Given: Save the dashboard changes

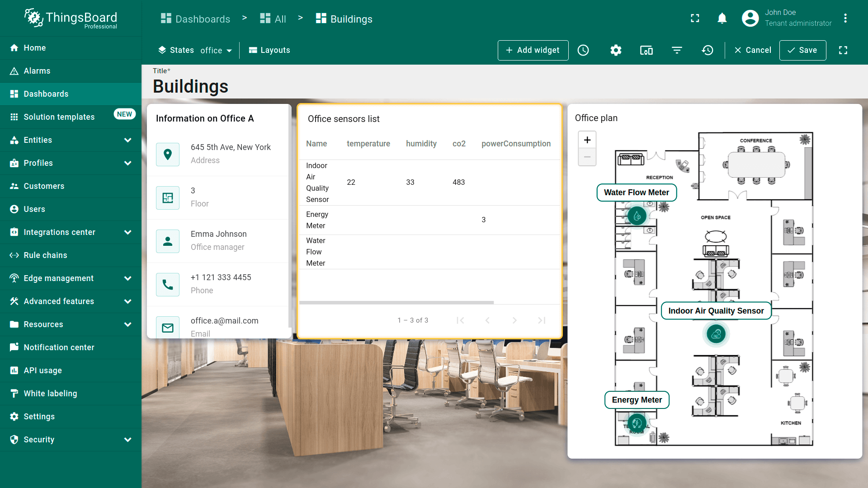Looking at the screenshot, I should coord(802,50).
